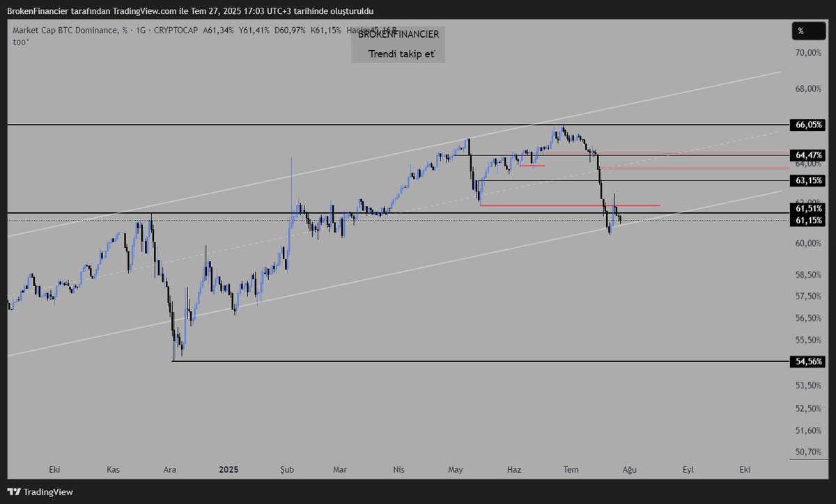Click the 53,50% price axis label

tap(808, 386)
